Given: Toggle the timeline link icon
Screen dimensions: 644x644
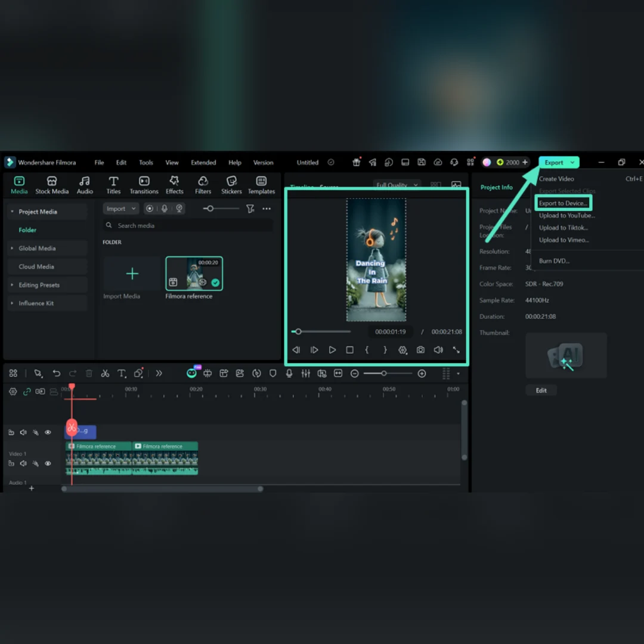Looking at the screenshot, I should pyautogui.click(x=27, y=392).
